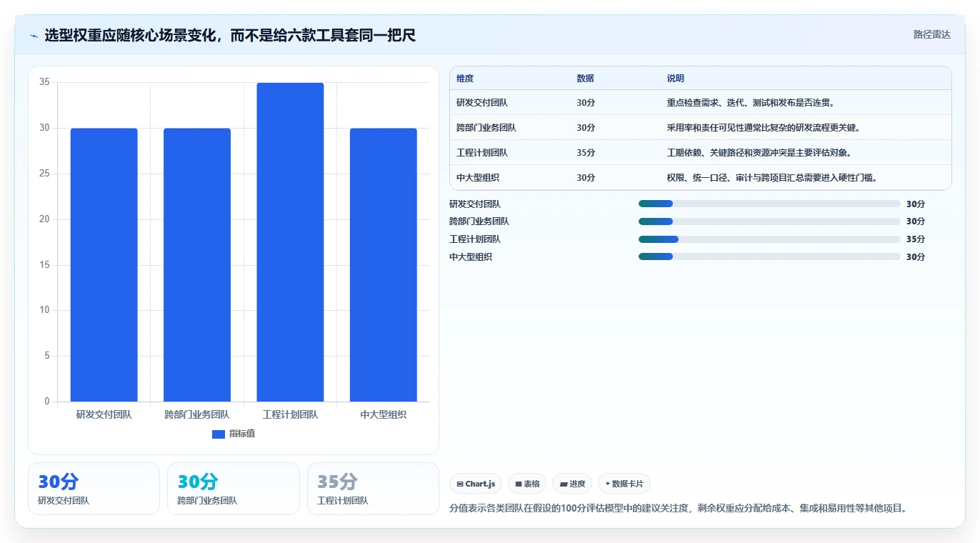Image resolution: width=980 pixels, height=543 pixels.
Task: Click the 研发交付团队 cell in the table
Action: [x=482, y=103]
